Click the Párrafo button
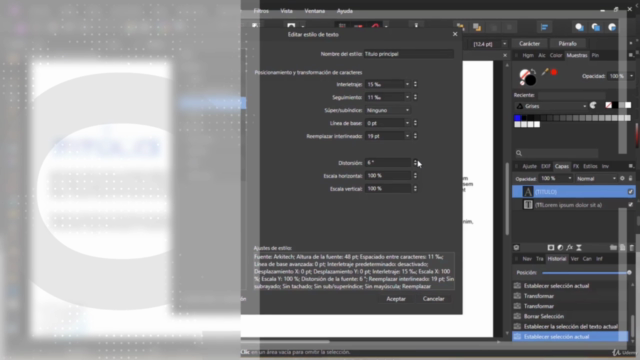Screen dimensions: 640x360 [x=567, y=44]
